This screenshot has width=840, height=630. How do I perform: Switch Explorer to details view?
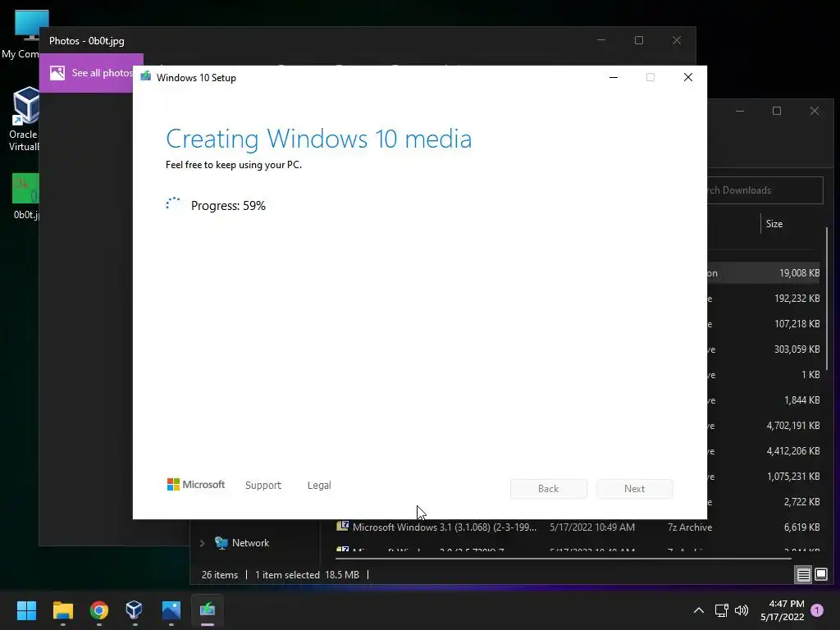(x=804, y=575)
